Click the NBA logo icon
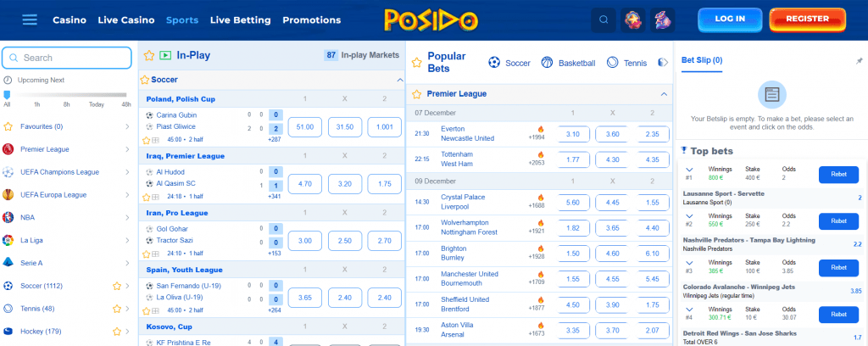Screen dimensions: 868x346 coord(8,218)
